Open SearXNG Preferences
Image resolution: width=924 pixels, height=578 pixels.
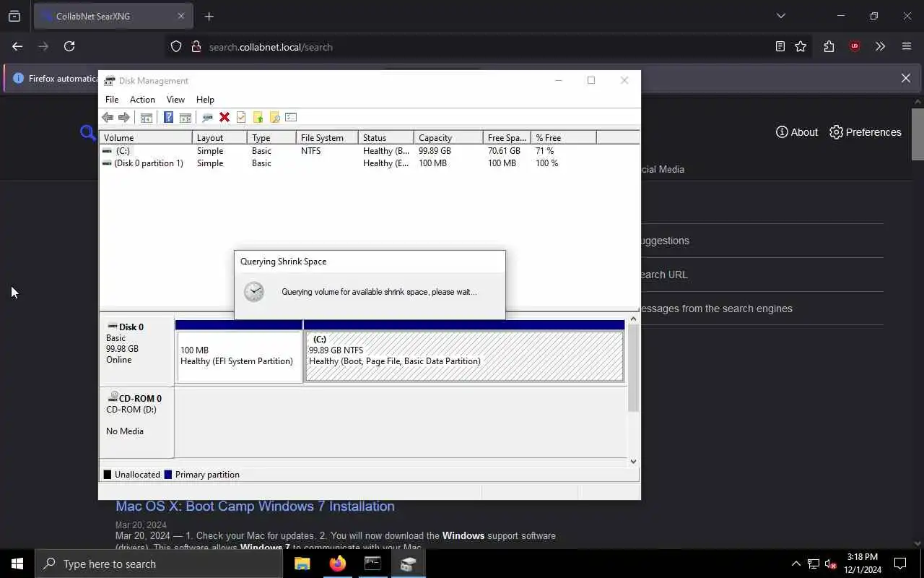866,132
